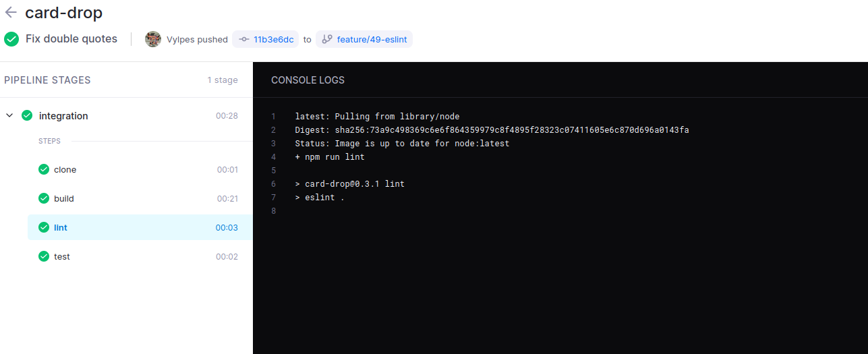This screenshot has height=354, width=868.
Task: Click the commit icon in the 11b3e6dc badge
Action: tap(243, 39)
